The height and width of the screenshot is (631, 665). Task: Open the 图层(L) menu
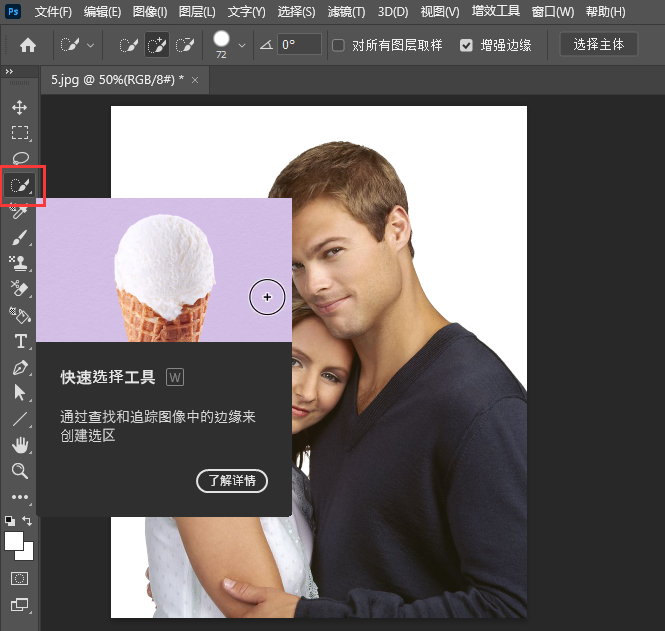[x=197, y=12]
